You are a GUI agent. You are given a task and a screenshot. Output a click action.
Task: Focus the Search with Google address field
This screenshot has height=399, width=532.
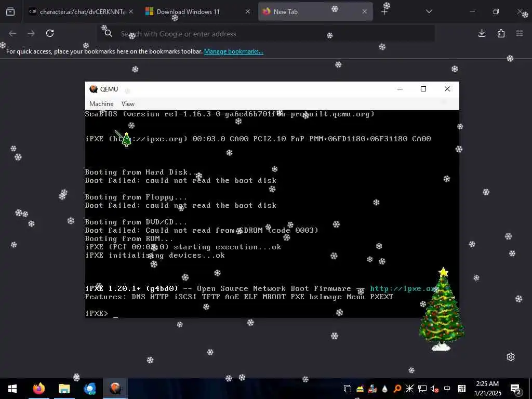266,34
